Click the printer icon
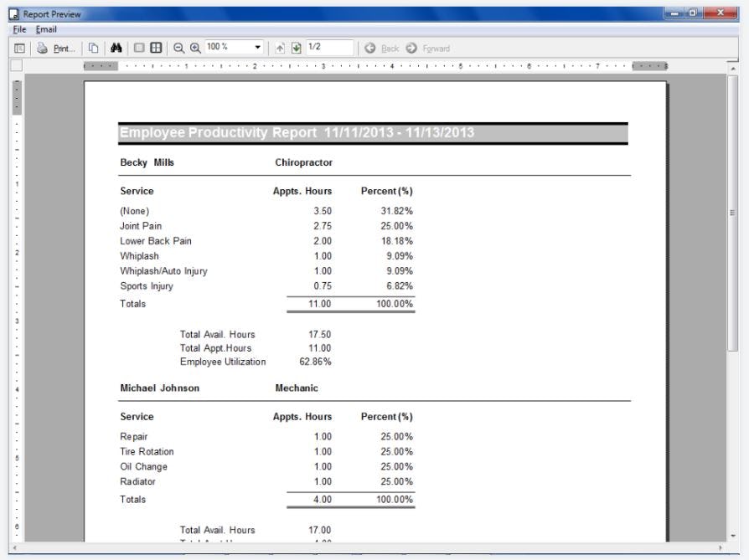This screenshot has height=560, width=749. pos(43,49)
